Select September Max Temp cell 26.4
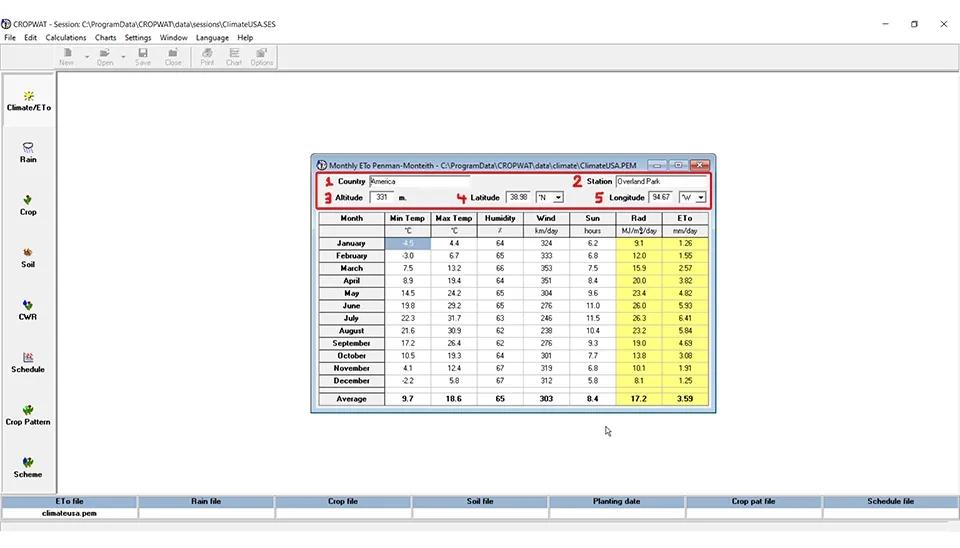Image resolution: width=960 pixels, height=548 pixels. pyautogui.click(x=454, y=343)
